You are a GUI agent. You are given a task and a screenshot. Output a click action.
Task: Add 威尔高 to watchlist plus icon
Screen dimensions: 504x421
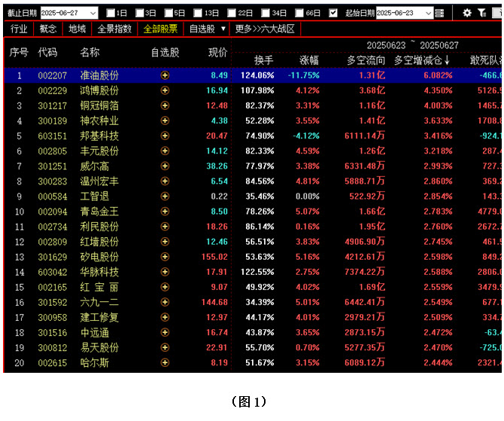click(x=165, y=166)
